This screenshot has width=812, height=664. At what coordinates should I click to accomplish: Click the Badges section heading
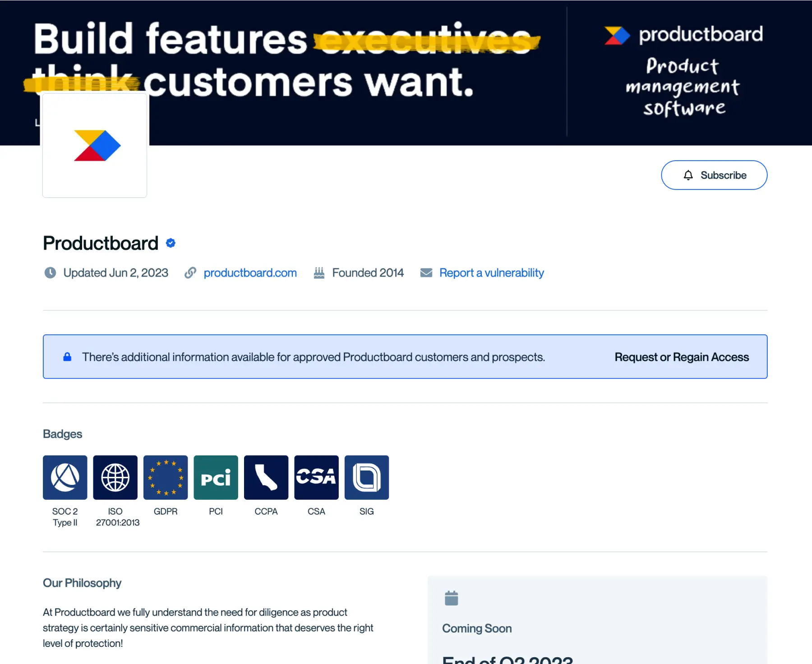click(63, 434)
